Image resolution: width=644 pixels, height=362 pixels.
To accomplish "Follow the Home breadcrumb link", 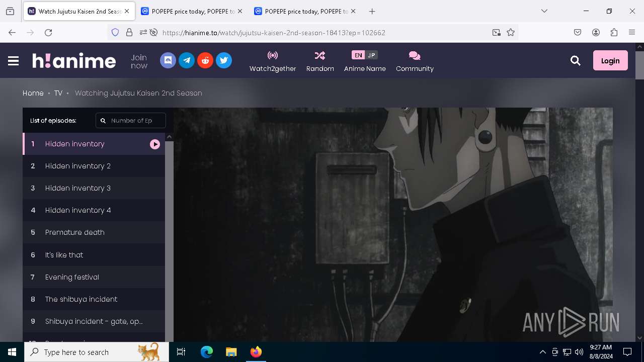I will click(33, 93).
